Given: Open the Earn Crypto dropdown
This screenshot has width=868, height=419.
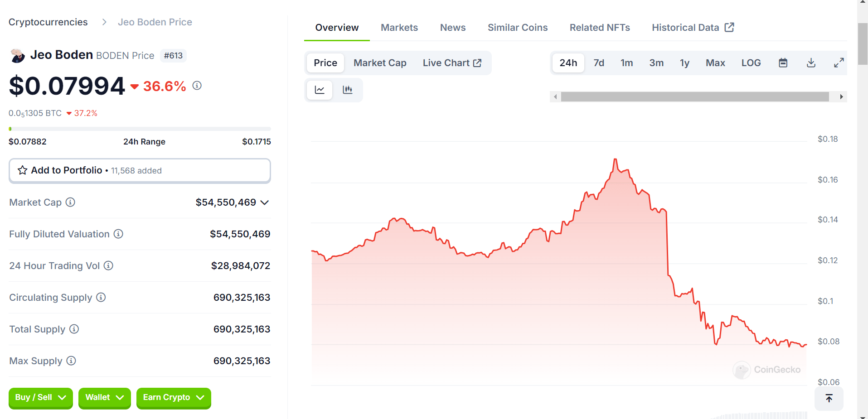Looking at the screenshot, I should [173, 398].
